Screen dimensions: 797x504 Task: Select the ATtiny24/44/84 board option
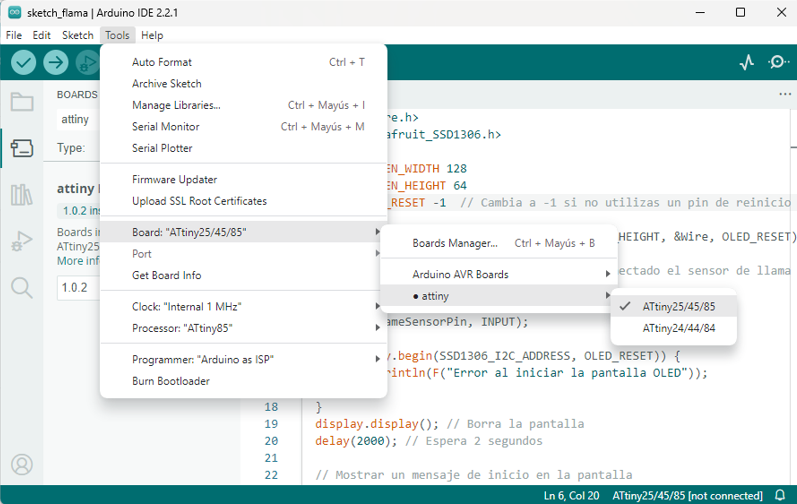coord(679,328)
